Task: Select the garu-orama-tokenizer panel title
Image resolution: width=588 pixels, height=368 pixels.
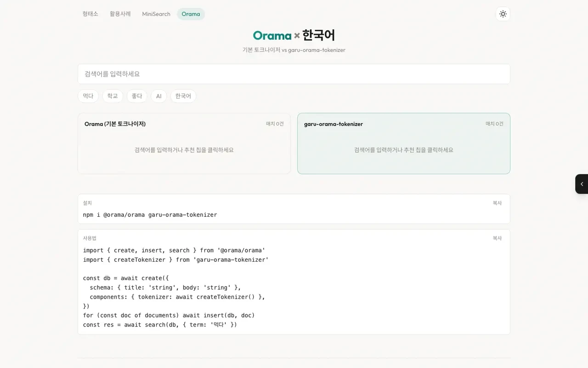Action: [x=334, y=124]
